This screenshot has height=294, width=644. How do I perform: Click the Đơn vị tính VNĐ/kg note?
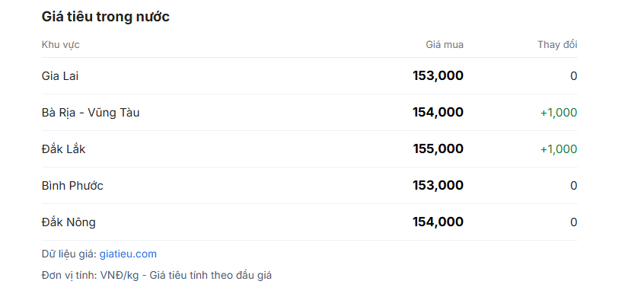click(157, 275)
